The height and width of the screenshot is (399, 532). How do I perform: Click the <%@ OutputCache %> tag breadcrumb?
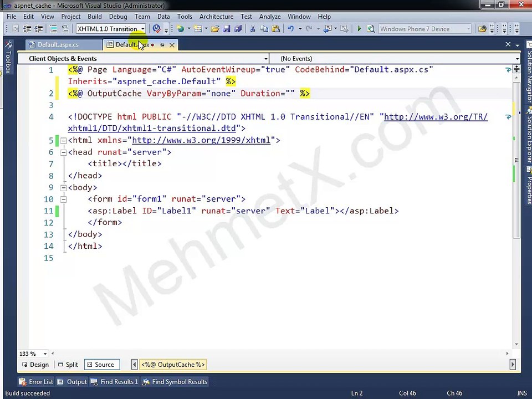(x=173, y=365)
